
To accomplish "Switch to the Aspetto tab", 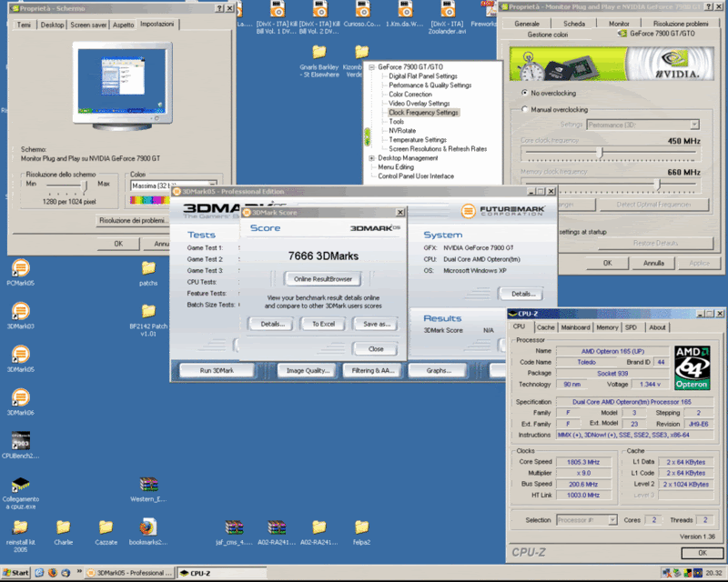I will tap(123, 25).
